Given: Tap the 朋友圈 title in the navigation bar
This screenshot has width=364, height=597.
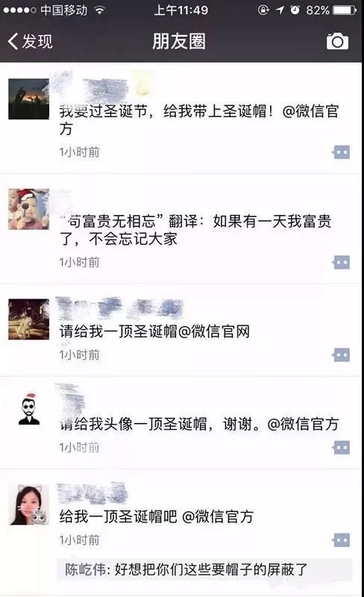Looking at the screenshot, I should click(179, 42).
